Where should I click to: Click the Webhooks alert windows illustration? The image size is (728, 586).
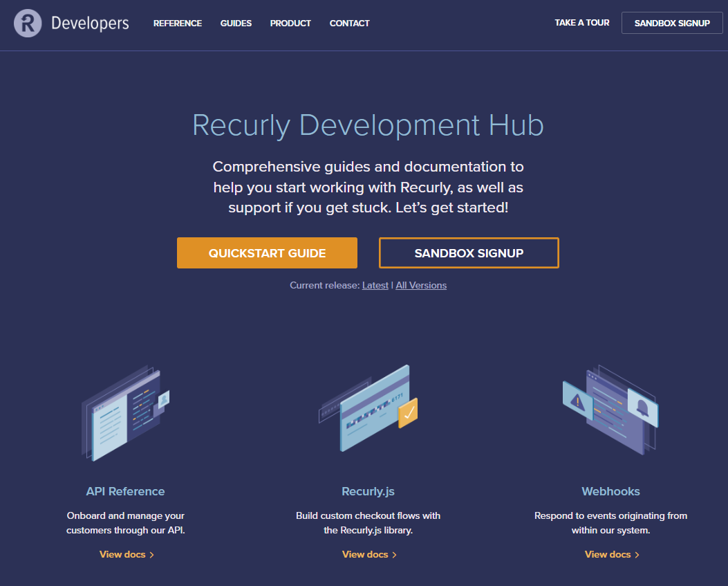click(610, 410)
